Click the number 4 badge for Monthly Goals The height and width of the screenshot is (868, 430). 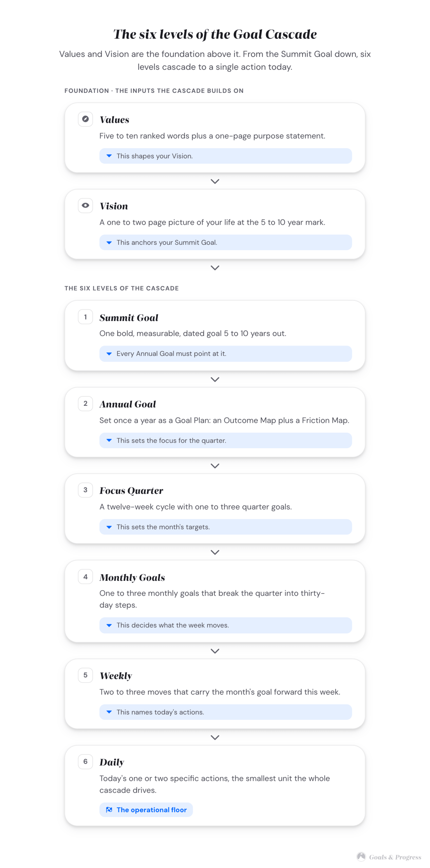tap(86, 577)
